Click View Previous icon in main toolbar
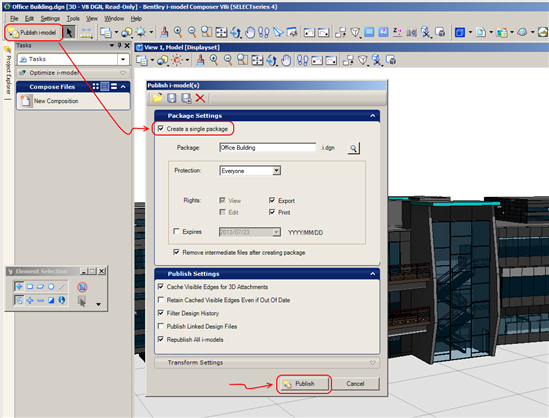The width and height of the screenshot is (549, 418). point(309,33)
